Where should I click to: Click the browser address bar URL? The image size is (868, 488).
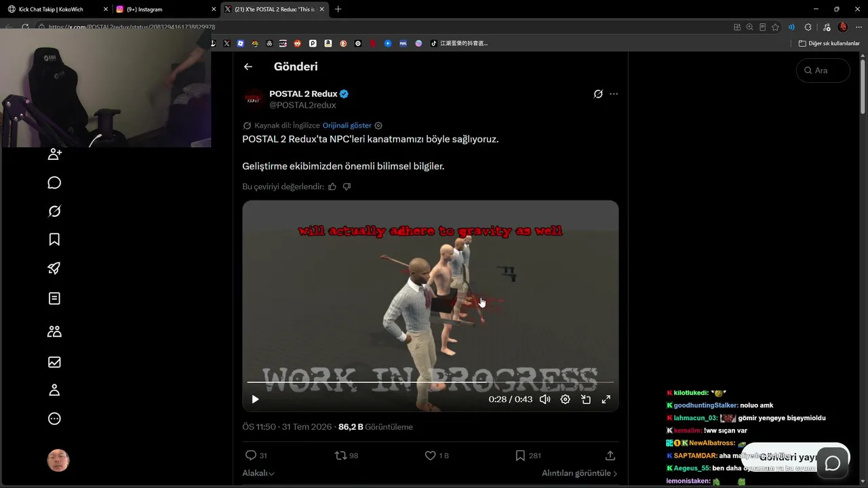pos(132,27)
